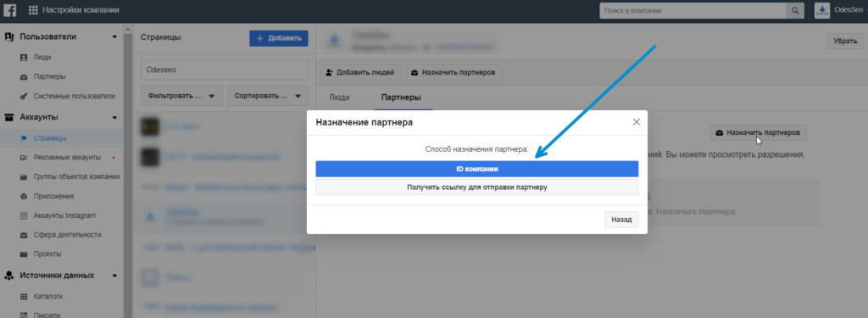Click the Назад button in dialog
This screenshot has width=868, height=318.
(621, 220)
